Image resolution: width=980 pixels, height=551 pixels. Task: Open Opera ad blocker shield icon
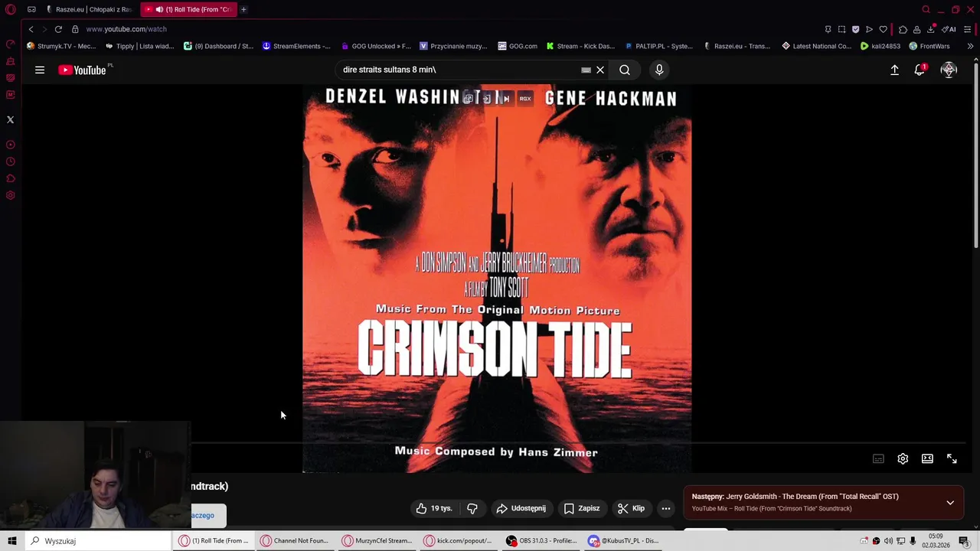click(855, 29)
